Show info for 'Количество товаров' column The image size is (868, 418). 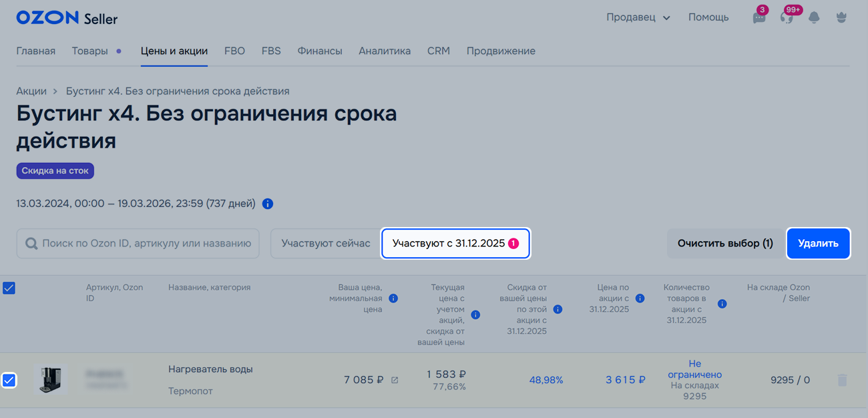722,304
